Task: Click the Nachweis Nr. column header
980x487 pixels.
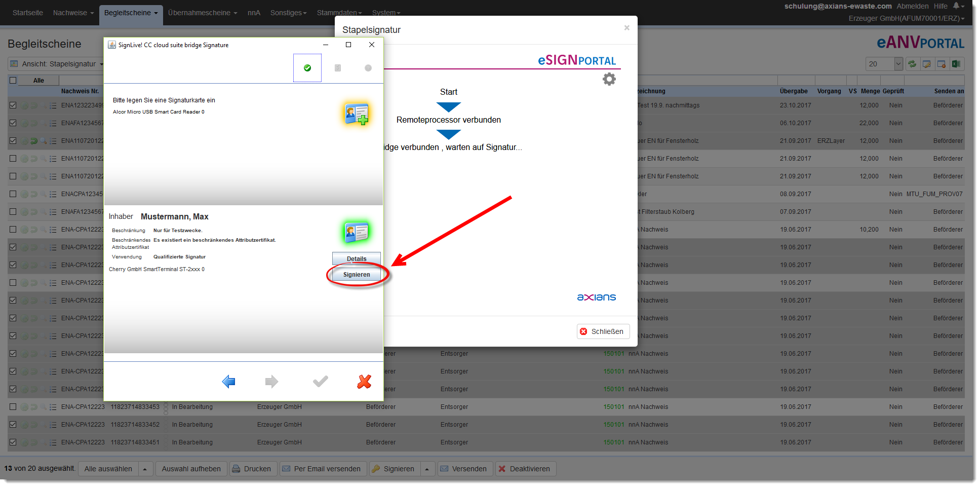Action: click(80, 91)
